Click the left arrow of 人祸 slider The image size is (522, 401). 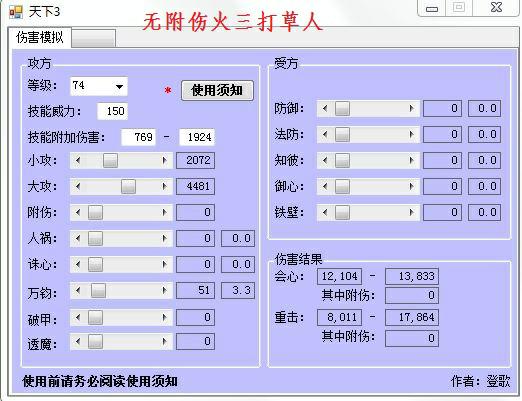coord(78,238)
